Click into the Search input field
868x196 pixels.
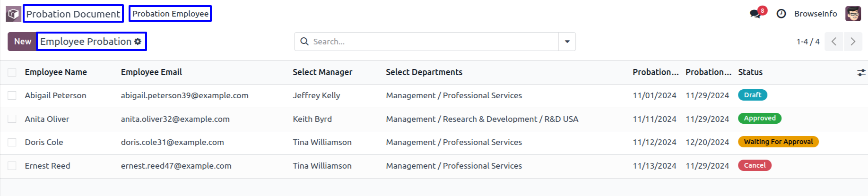433,42
